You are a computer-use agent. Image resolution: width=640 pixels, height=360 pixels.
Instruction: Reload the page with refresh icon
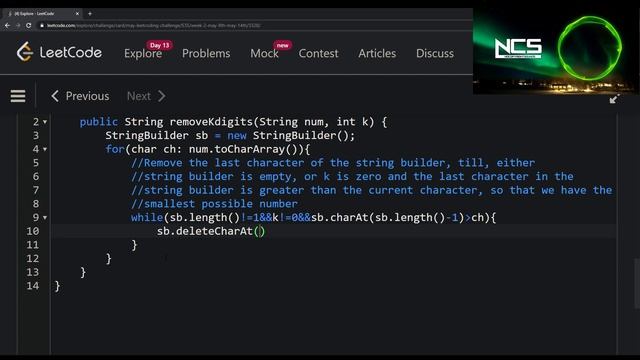coord(29,25)
